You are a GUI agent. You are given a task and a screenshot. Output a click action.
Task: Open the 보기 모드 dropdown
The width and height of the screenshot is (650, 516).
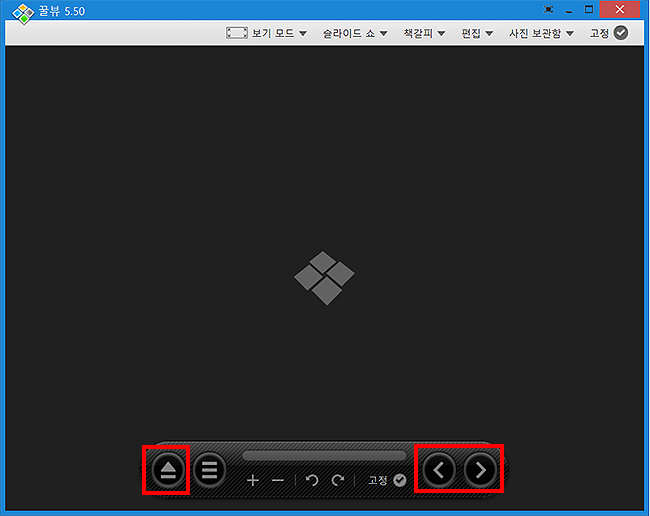(279, 33)
